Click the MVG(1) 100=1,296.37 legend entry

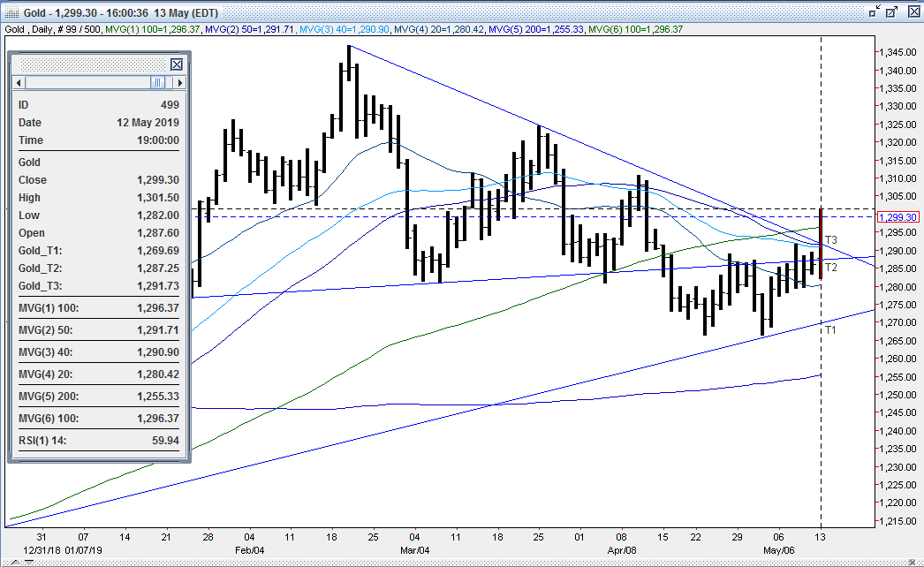coord(152,29)
